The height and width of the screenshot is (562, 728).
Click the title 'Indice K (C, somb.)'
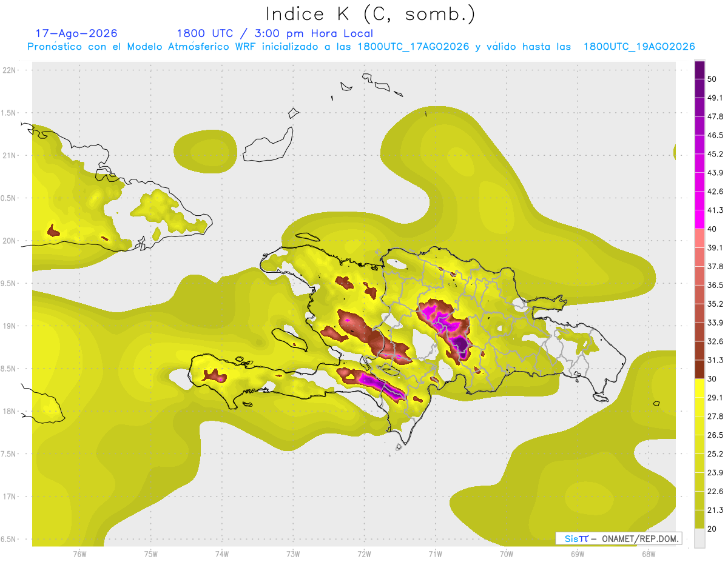[370, 15]
